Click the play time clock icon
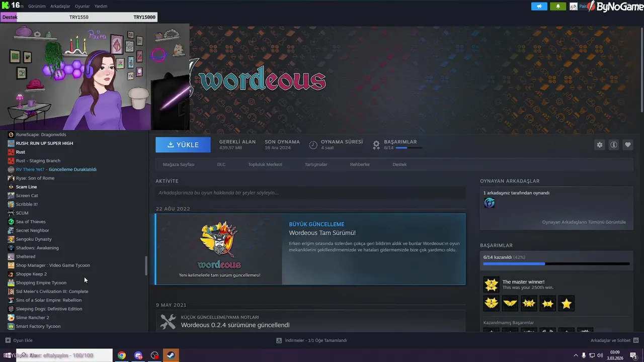 click(313, 145)
